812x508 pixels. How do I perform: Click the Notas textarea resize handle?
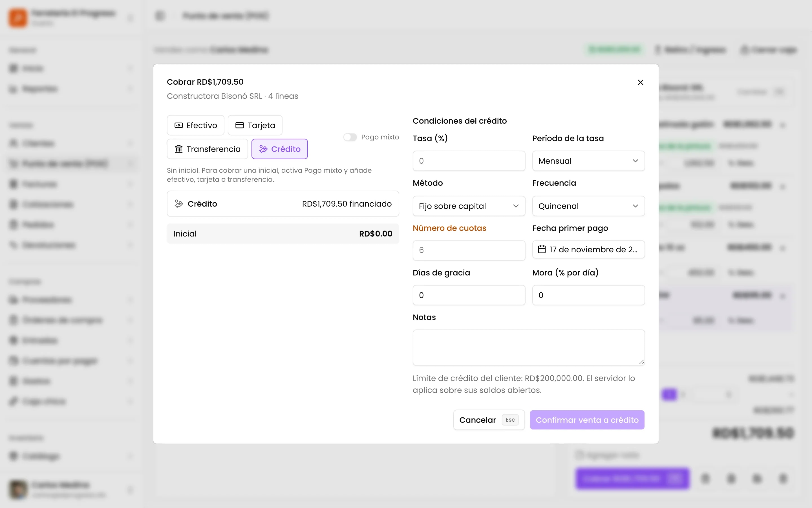point(641,362)
